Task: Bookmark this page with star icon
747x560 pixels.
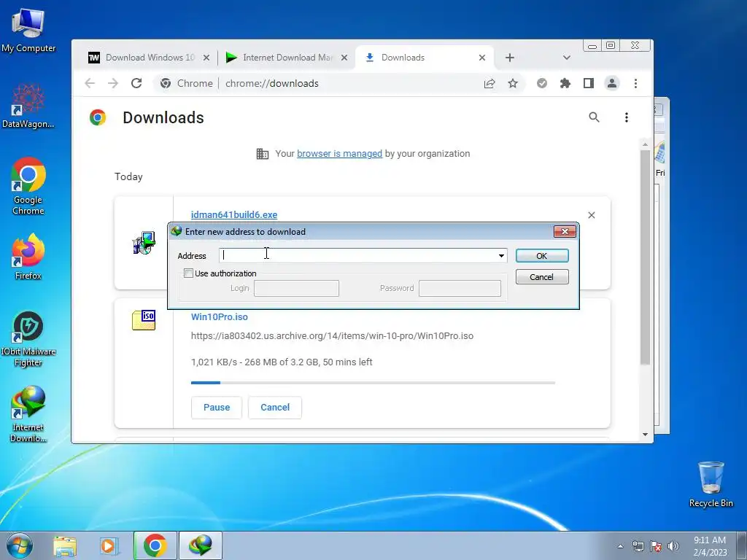Action: pos(513,83)
